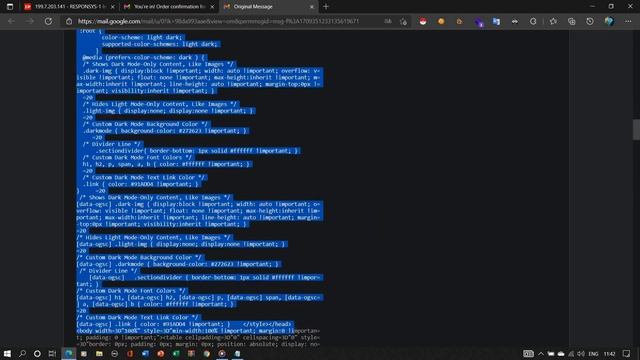Click the '/* Custom Dark Mode Background Color */' comment under @media
The height and width of the screenshot is (360, 640).
[145, 124]
